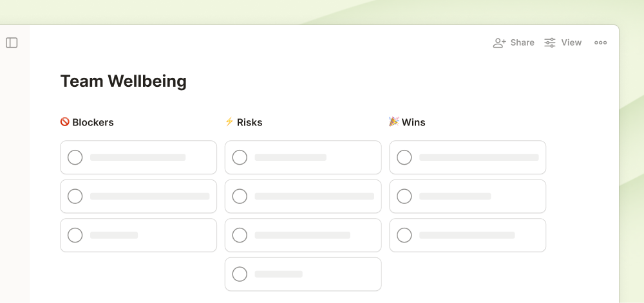Click the Team Wellbeing page title

click(x=123, y=81)
